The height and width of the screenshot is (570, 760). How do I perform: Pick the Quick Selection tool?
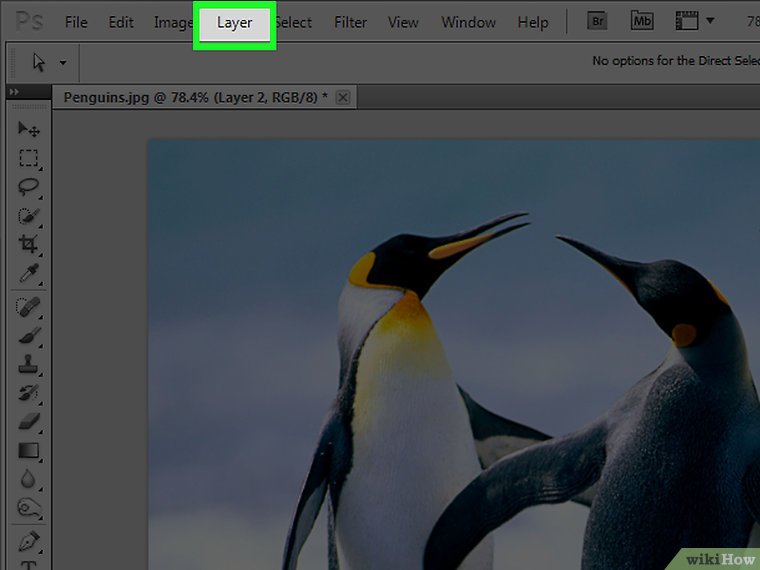[x=28, y=215]
